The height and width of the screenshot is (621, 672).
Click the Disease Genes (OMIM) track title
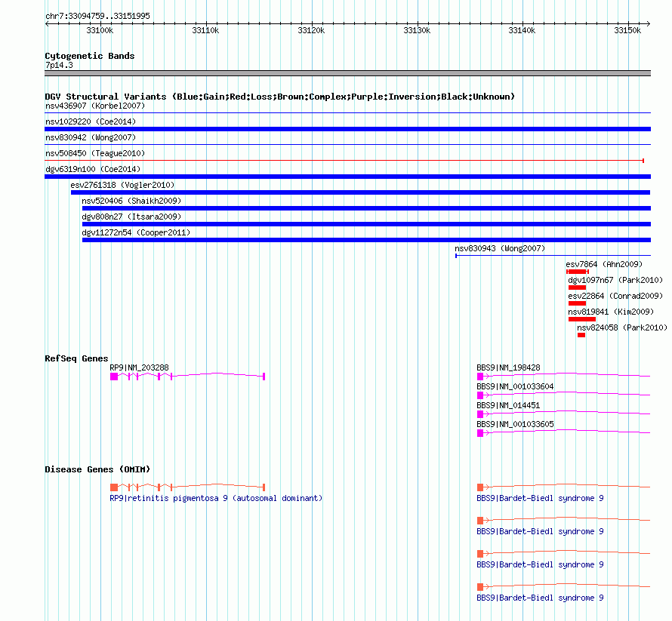point(97,469)
